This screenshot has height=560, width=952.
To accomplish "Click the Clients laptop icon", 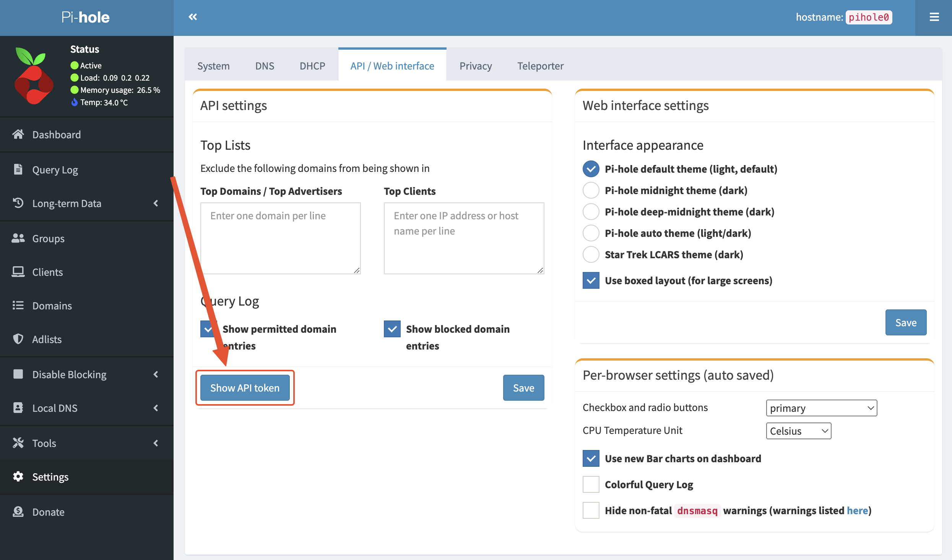I will click(18, 272).
